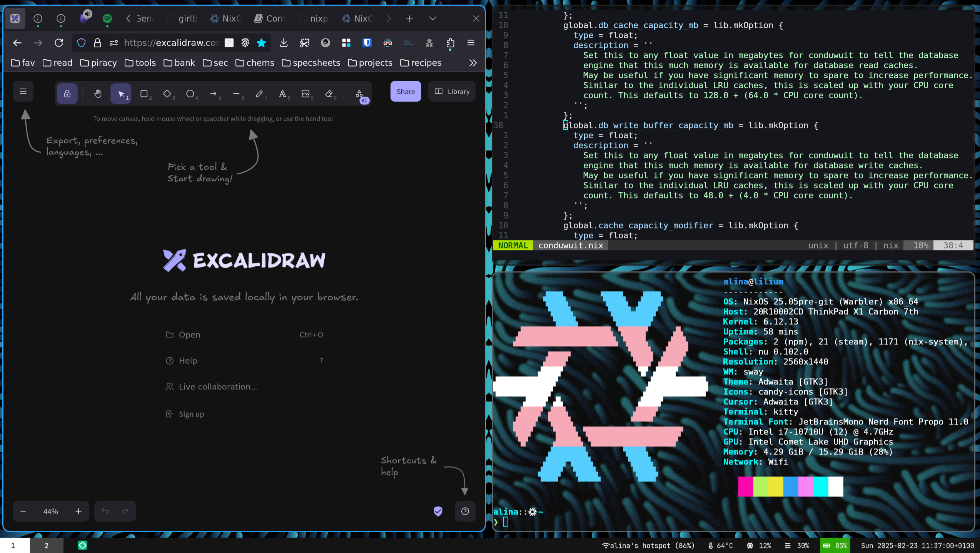Image resolution: width=980 pixels, height=553 pixels.
Task: Zoom in with the plus button
Action: 78,511
